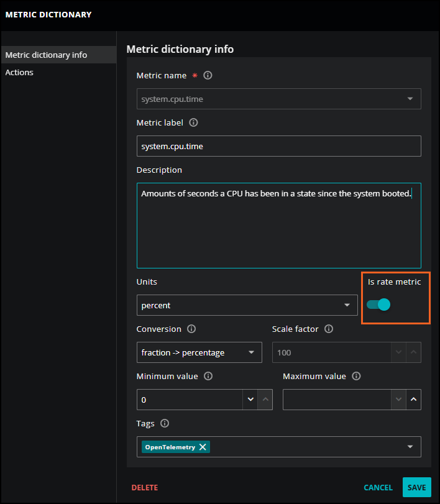This screenshot has height=504, width=440.
Task: Decrease the Maximum value with down arrow
Action: coord(398,399)
